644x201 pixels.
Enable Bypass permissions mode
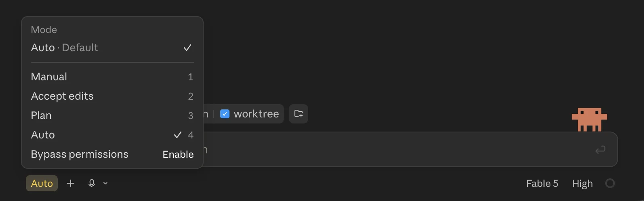[112, 154]
